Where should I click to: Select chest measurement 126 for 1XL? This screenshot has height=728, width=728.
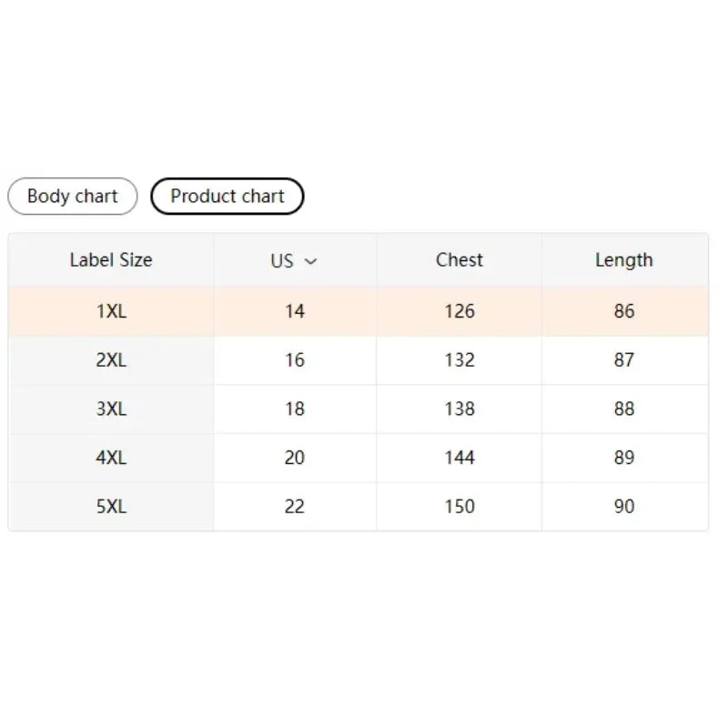tap(459, 311)
